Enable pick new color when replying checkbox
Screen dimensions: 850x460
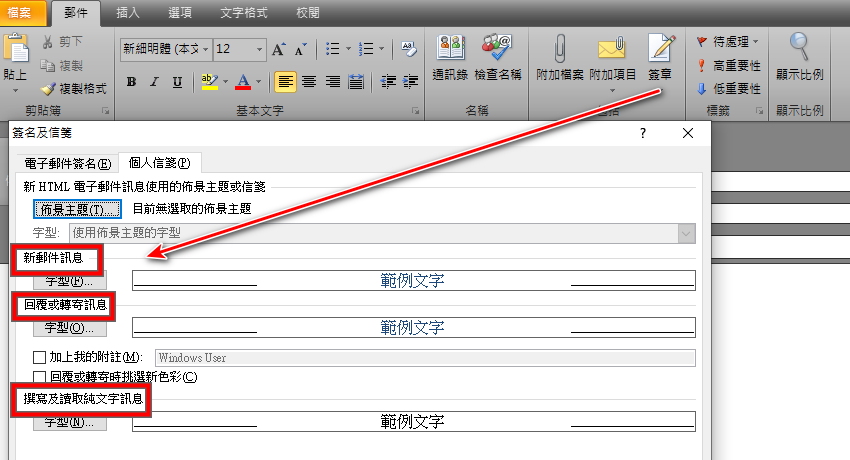click(x=39, y=377)
